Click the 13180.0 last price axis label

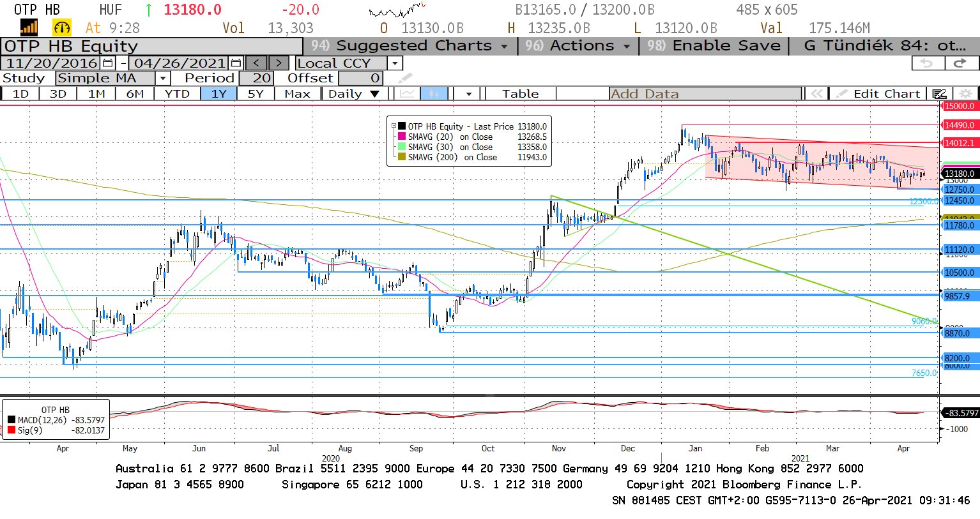[960, 174]
